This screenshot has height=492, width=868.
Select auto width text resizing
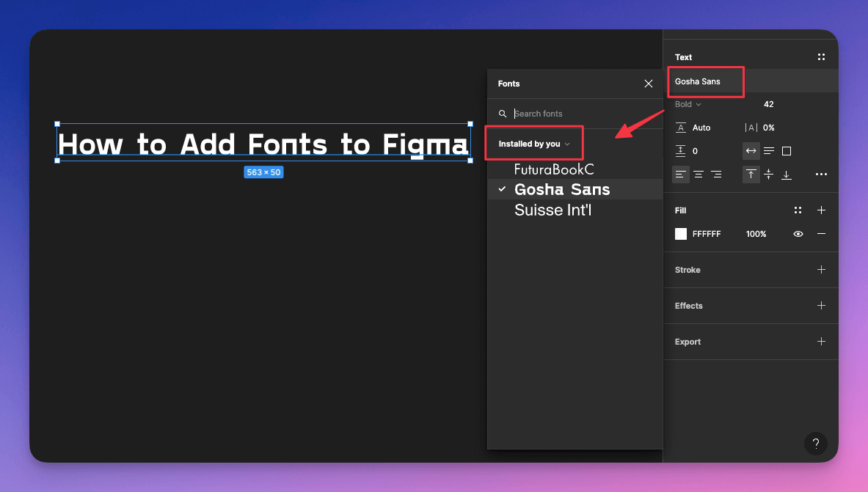click(x=751, y=150)
